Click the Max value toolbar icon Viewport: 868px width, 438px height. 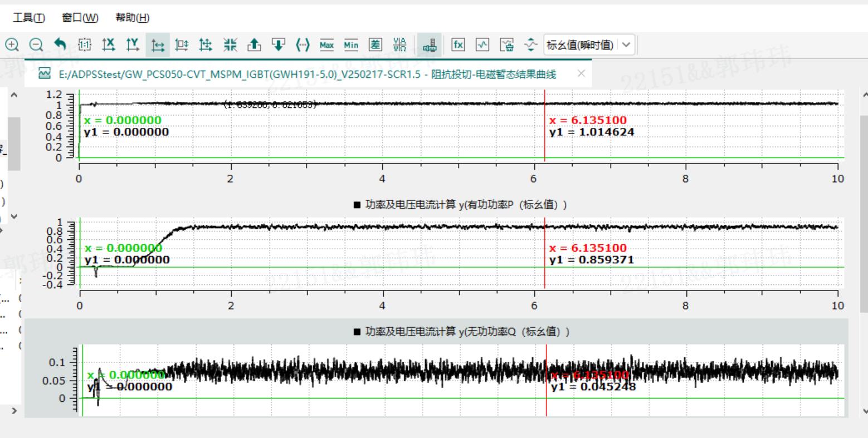pos(326,45)
